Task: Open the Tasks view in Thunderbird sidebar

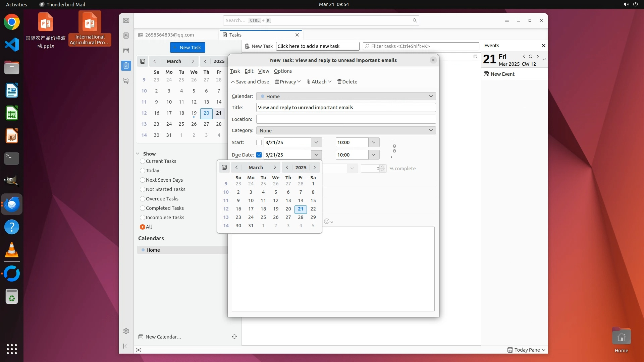Action: coord(126,66)
